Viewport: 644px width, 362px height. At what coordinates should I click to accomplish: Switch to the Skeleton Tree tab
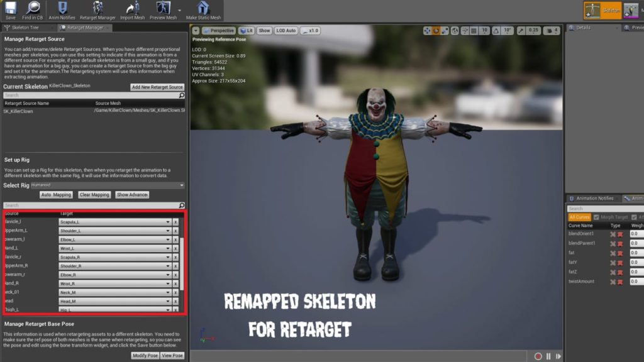coord(24,27)
